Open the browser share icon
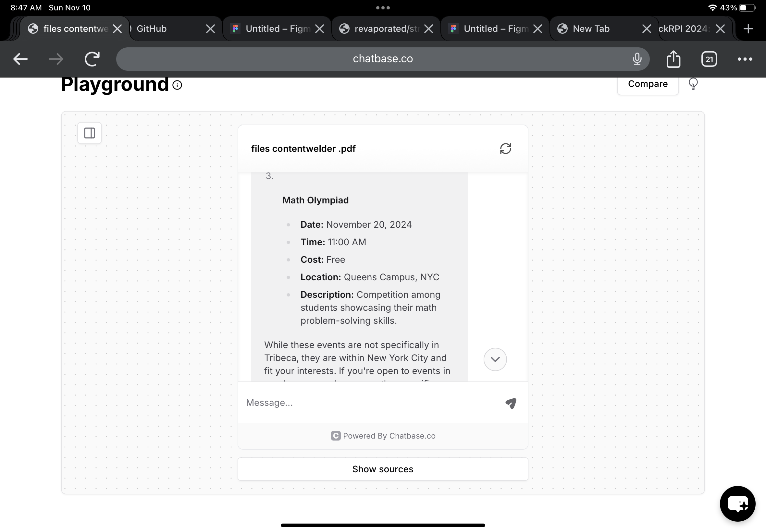Screen dimensions: 766x532 673,59
